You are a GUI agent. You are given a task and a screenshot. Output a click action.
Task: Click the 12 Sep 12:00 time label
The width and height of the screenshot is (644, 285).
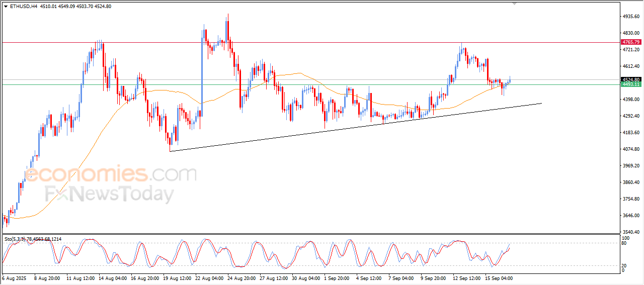467,278
